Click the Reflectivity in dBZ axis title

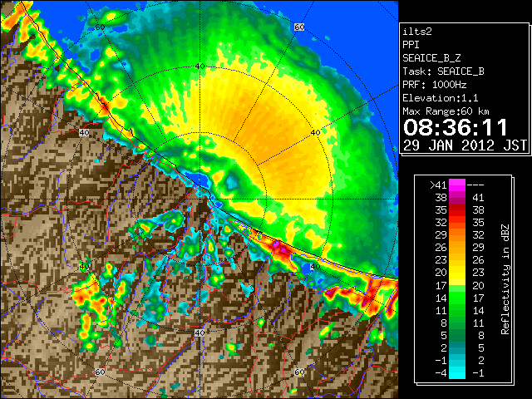point(505,279)
